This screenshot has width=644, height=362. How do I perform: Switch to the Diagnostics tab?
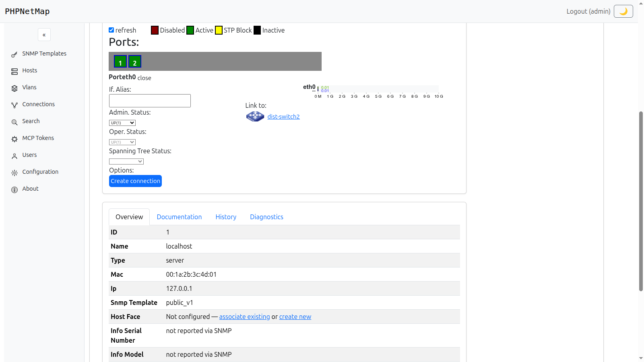pyautogui.click(x=266, y=217)
